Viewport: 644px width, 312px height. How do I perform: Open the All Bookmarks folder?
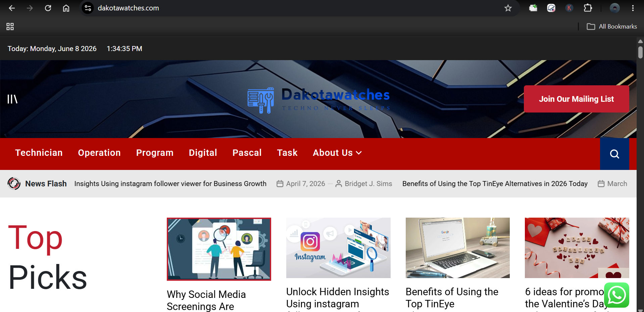[611, 27]
